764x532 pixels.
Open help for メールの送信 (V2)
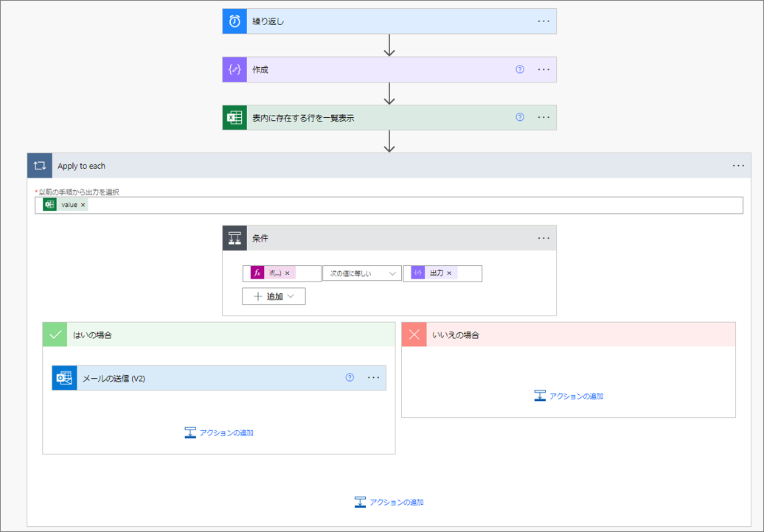click(x=350, y=378)
